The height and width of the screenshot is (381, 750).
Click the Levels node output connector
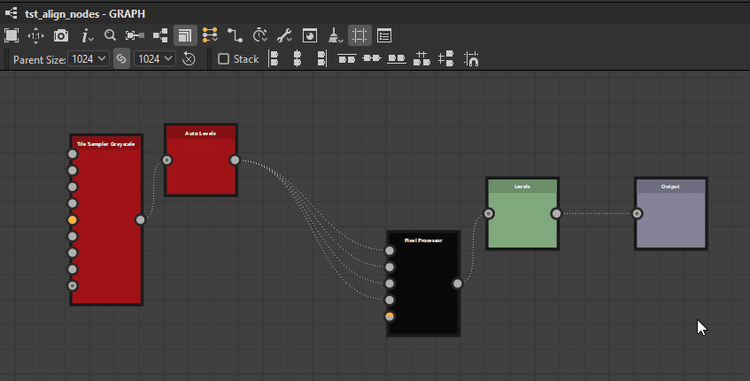coord(556,214)
